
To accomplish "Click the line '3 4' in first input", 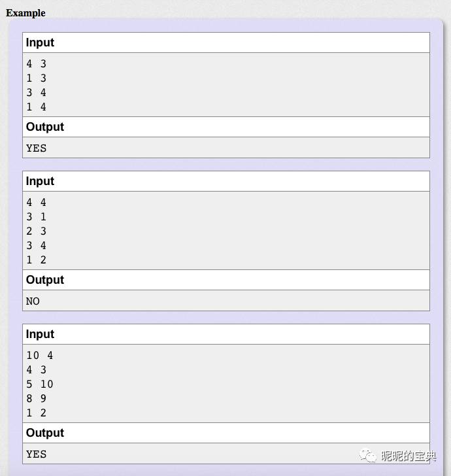I will 36,93.
